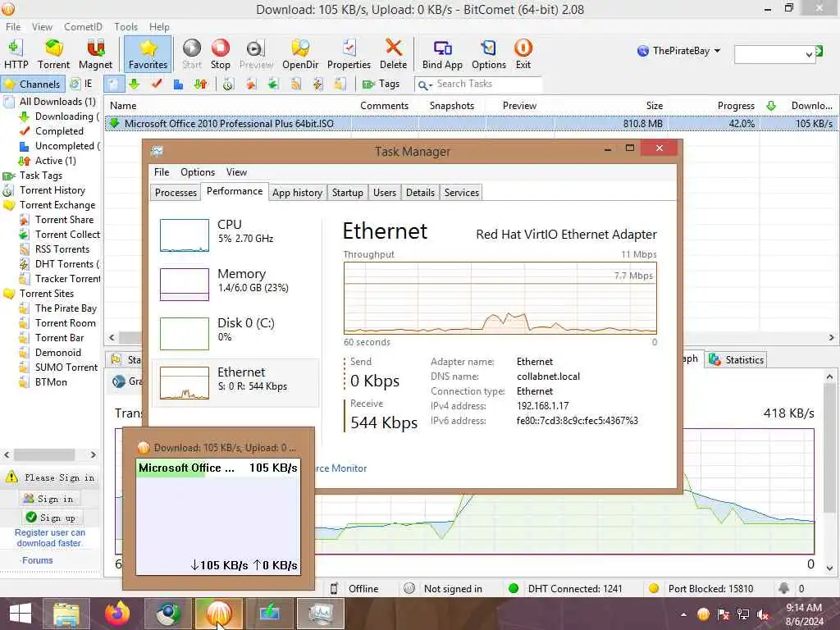Click the Windows Start button

click(x=20, y=614)
